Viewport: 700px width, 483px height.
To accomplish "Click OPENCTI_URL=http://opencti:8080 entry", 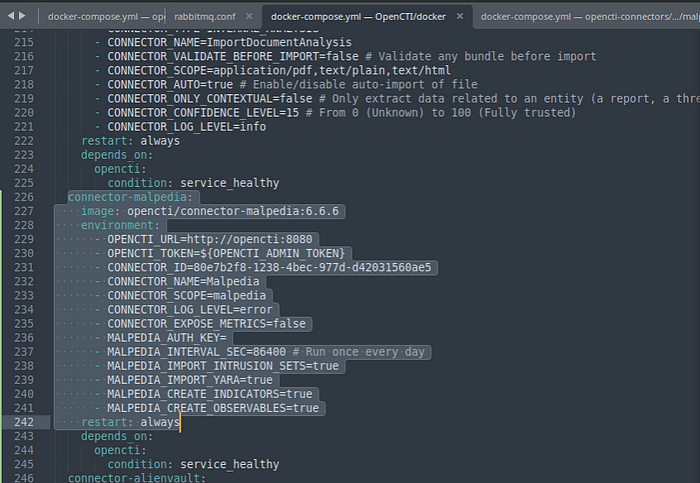I will [210, 239].
